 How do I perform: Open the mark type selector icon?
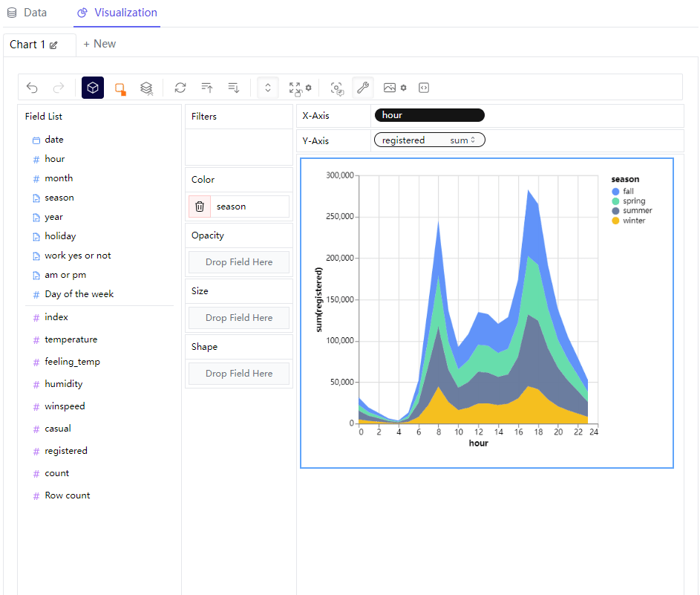coord(120,88)
